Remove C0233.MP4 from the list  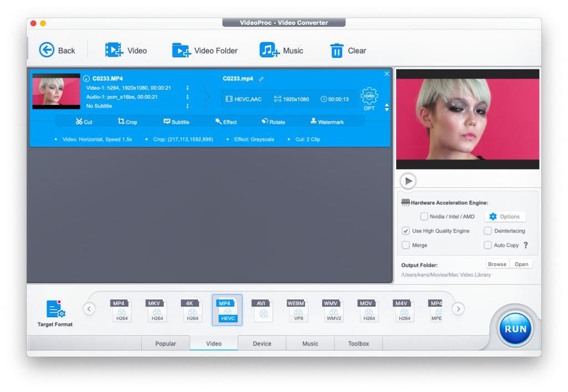coord(387,74)
